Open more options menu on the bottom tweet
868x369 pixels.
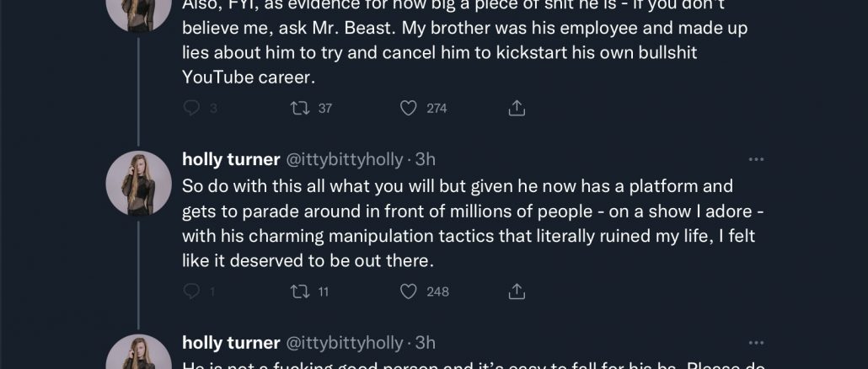756,343
